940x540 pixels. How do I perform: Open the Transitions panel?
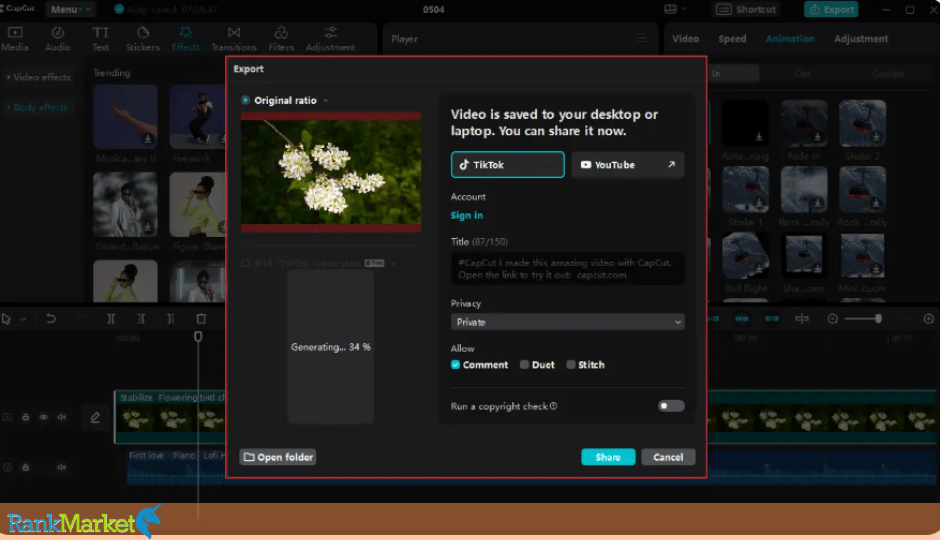click(x=234, y=39)
